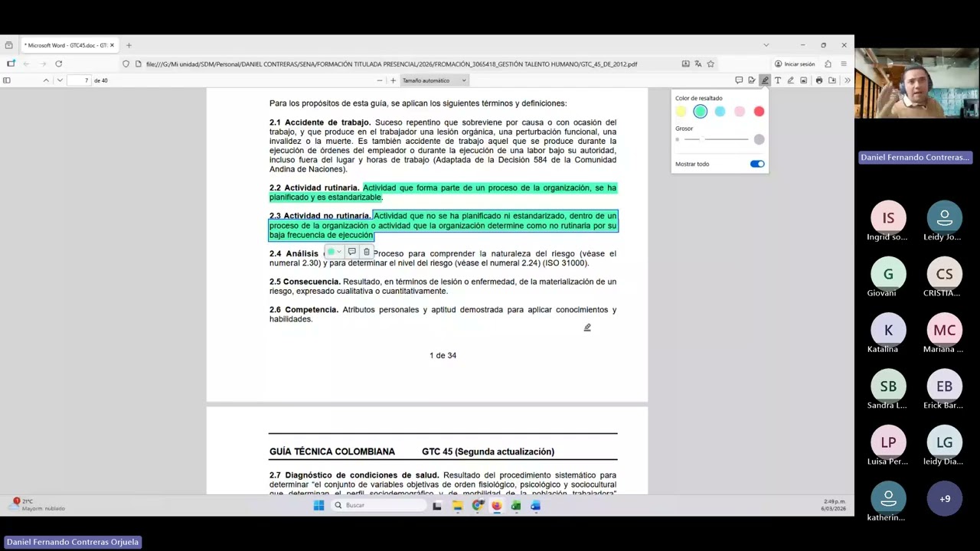This screenshot has height=551, width=980.
Task: Open Chrome from taskbar
Action: [477, 505]
